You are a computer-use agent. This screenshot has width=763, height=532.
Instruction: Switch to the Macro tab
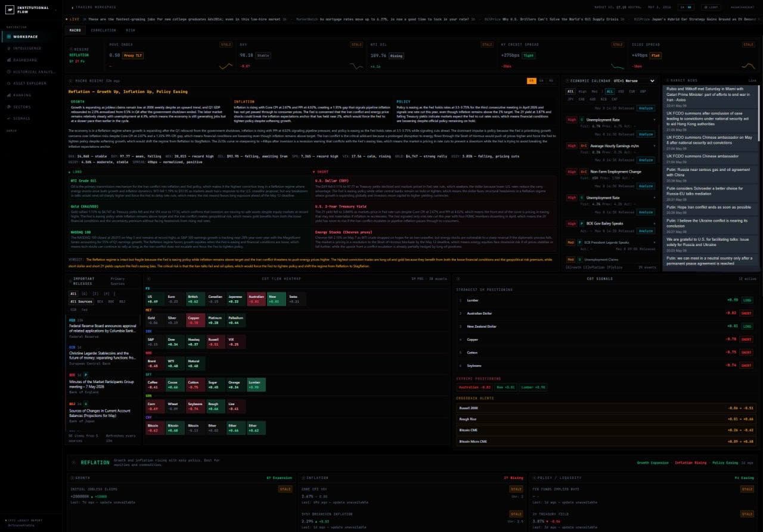point(75,29)
